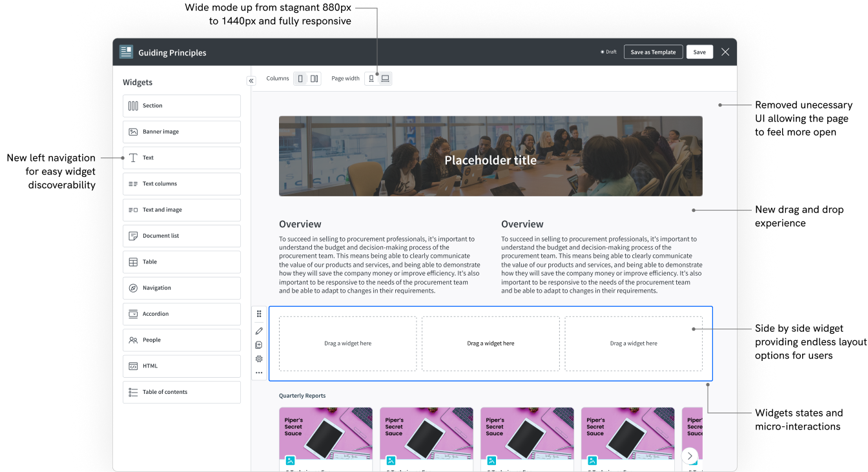Click Save as Template button
Image resolution: width=868 pixels, height=472 pixels.
coord(653,52)
